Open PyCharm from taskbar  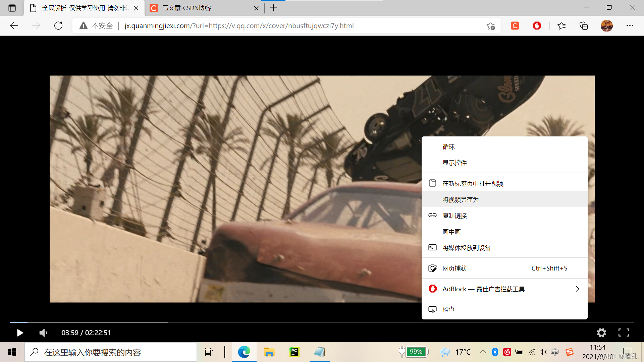click(294, 352)
